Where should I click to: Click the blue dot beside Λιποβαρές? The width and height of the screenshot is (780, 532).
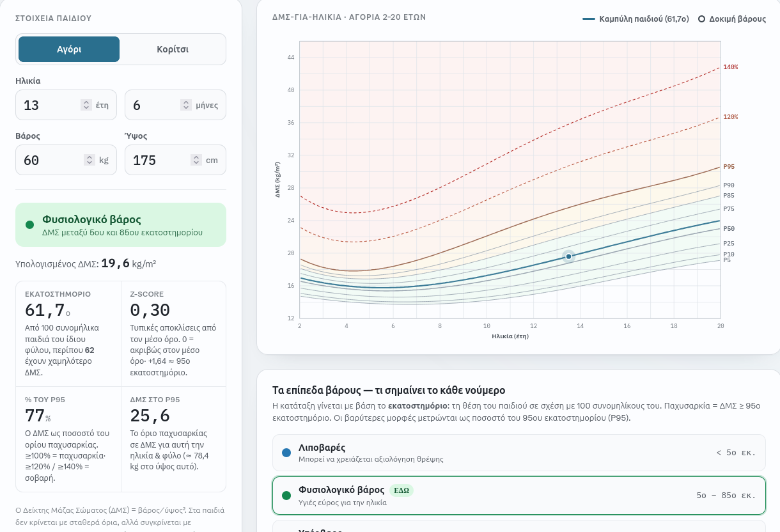coord(286,453)
